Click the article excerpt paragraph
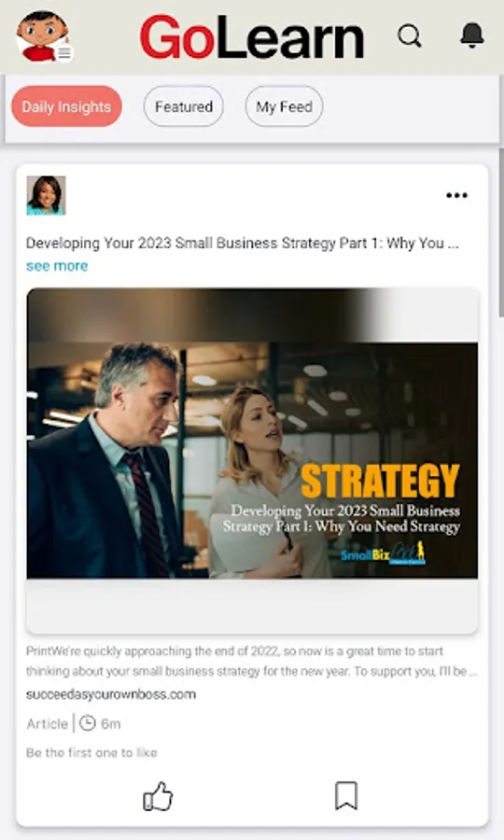Image resolution: width=504 pixels, height=840 pixels. coord(251,661)
